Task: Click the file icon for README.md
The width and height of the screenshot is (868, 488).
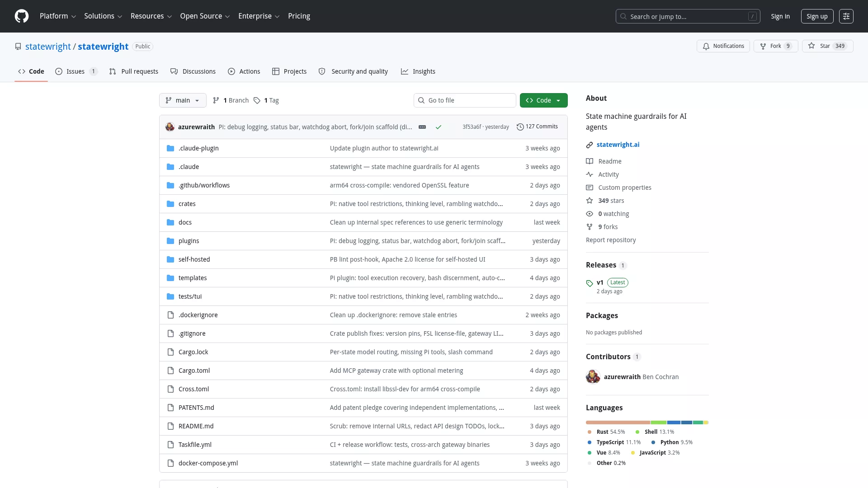Action: coord(170,426)
